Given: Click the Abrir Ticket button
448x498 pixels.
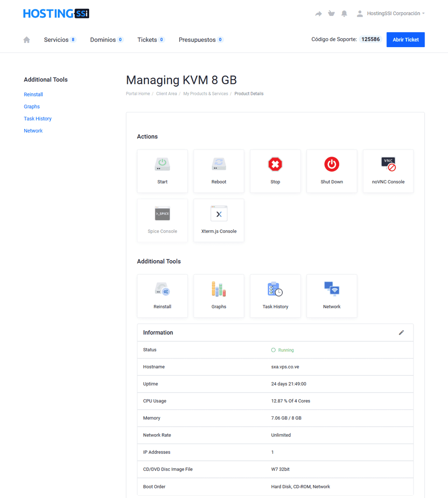Looking at the screenshot, I should click(x=406, y=40).
